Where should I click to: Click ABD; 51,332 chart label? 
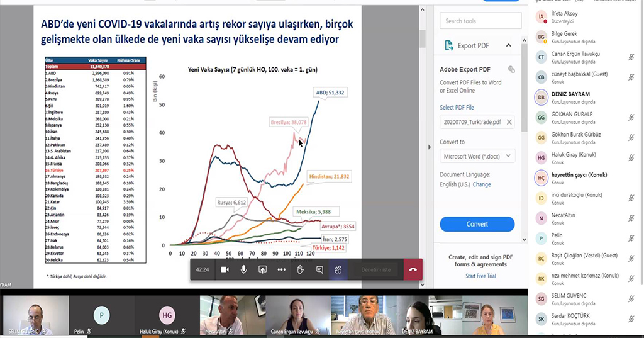coord(330,93)
